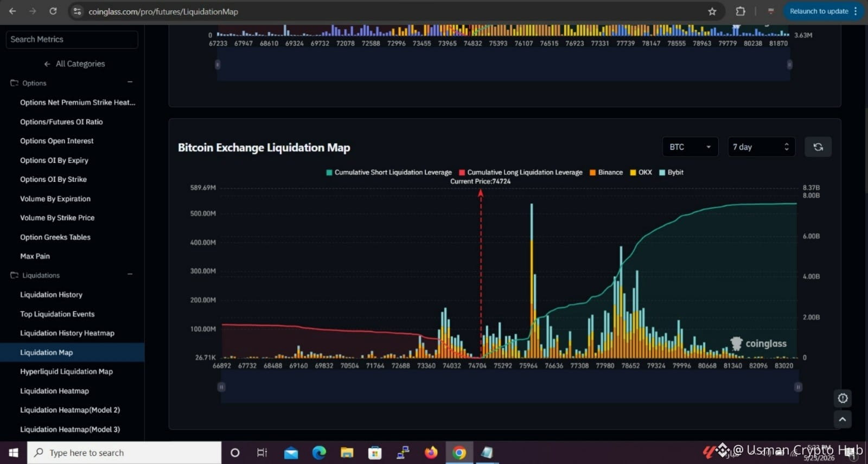Viewport: 868px width, 464px height.
Task: Click the chart refresh icon button
Action: click(818, 147)
